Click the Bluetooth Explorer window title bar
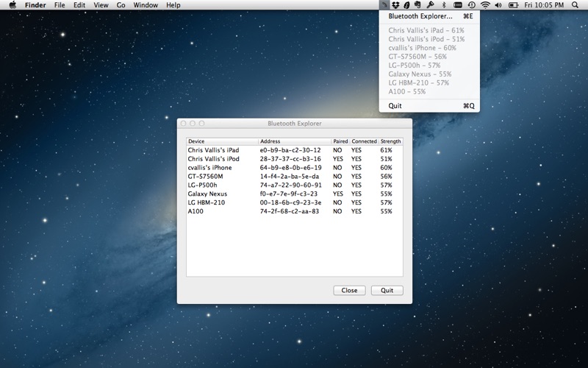 (295, 123)
